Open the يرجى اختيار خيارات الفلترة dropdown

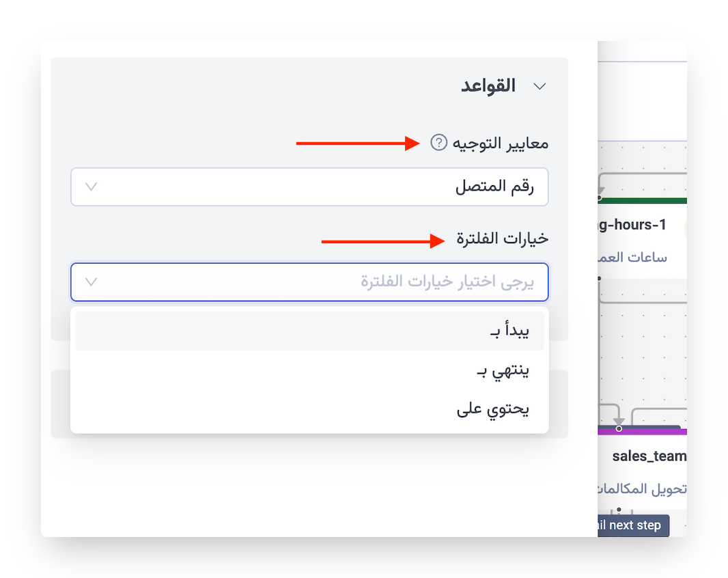[x=309, y=282]
